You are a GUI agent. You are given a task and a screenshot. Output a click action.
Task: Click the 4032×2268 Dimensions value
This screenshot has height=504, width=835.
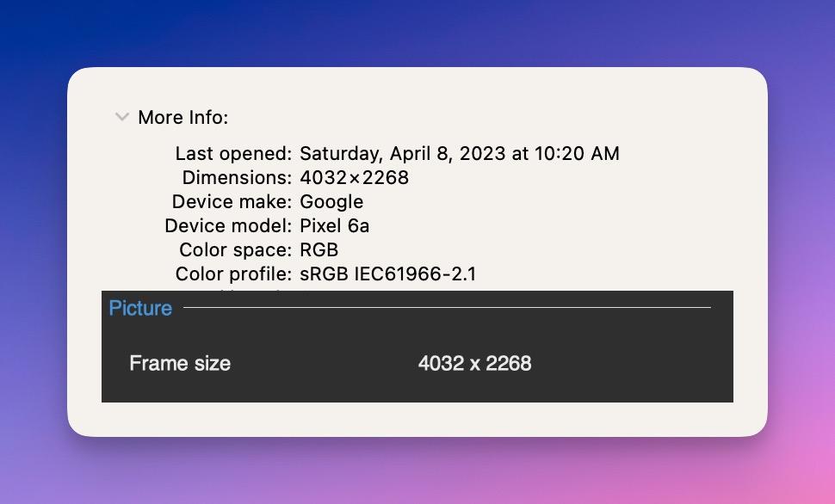tap(354, 178)
